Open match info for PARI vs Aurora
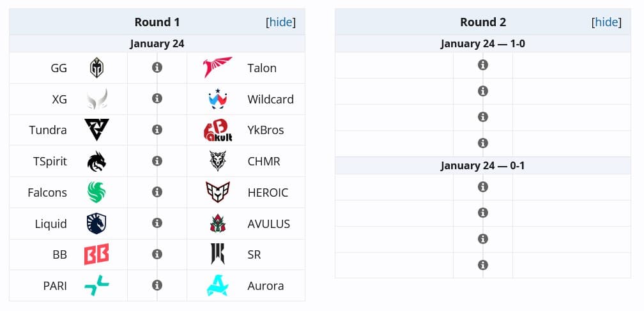 (x=157, y=285)
